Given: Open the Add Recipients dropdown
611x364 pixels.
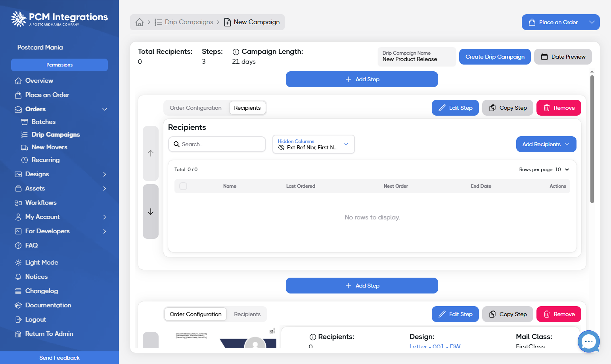Looking at the screenshot, I should pyautogui.click(x=546, y=144).
